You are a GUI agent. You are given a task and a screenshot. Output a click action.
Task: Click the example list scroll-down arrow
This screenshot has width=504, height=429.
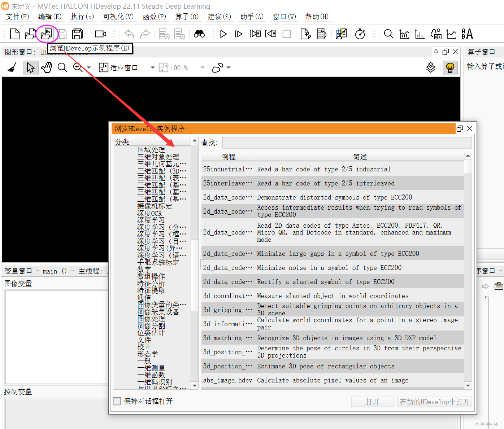coord(468,386)
